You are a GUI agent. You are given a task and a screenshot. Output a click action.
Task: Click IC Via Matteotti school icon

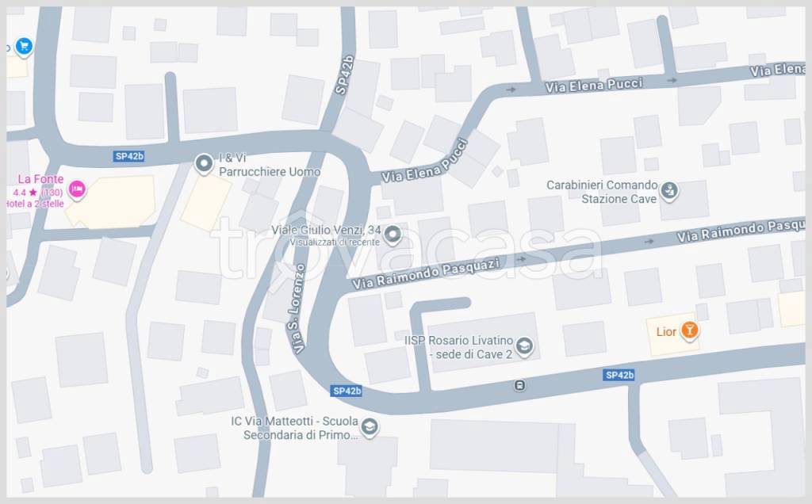(370, 427)
